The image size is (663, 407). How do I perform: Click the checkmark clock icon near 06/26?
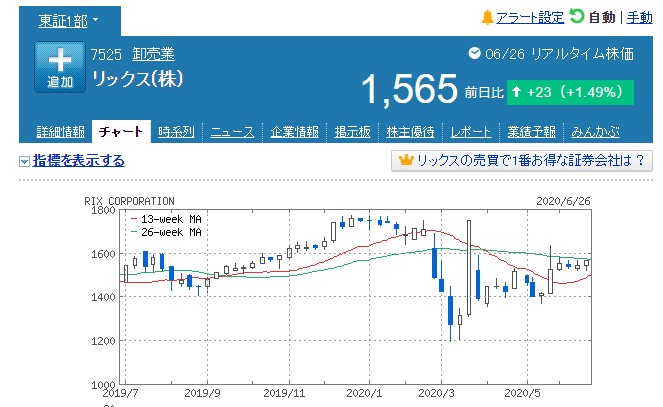pos(474,53)
